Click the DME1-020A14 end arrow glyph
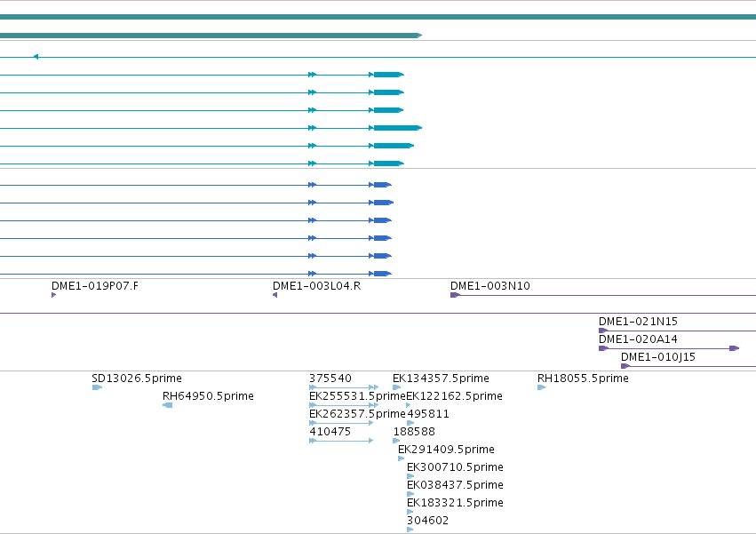 tap(735, 348)
